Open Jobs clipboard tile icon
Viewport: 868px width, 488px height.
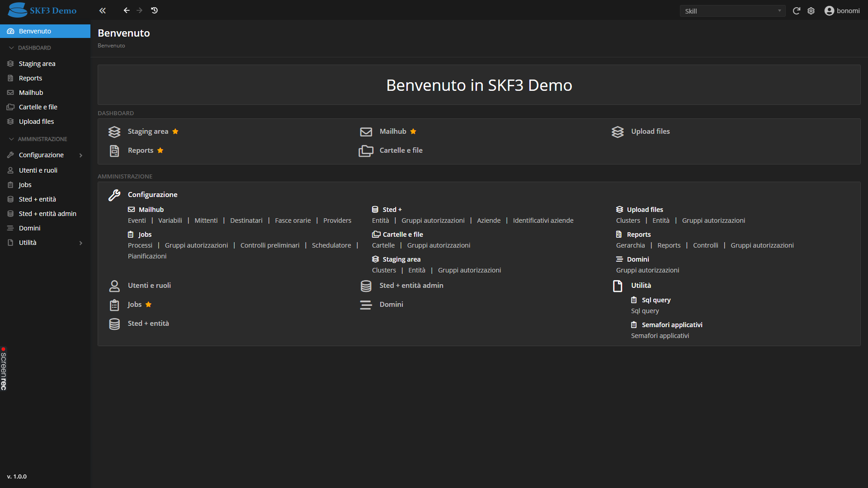click(x=114, y=305)
